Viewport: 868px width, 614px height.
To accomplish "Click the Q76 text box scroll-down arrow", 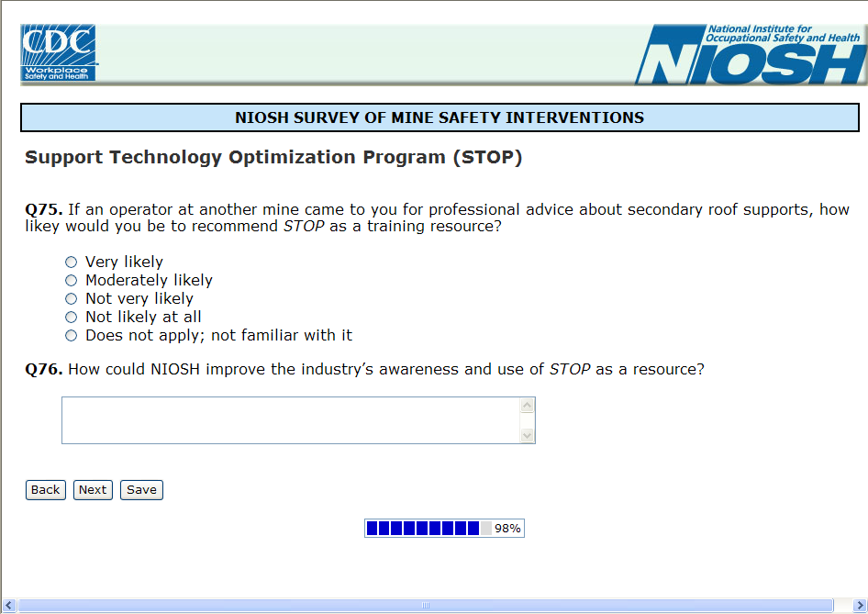I will pos(527,435).
